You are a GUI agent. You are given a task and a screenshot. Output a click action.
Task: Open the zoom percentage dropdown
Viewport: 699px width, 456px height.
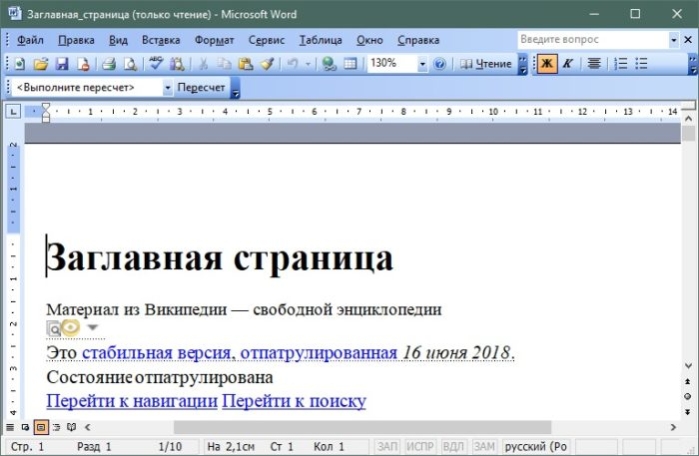pos(422,65)
